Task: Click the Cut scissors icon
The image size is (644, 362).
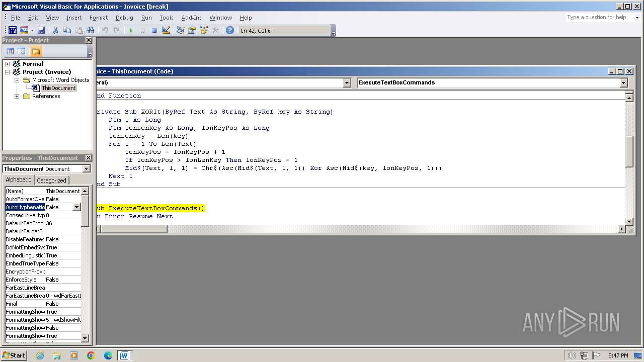Action: (56, 31)
